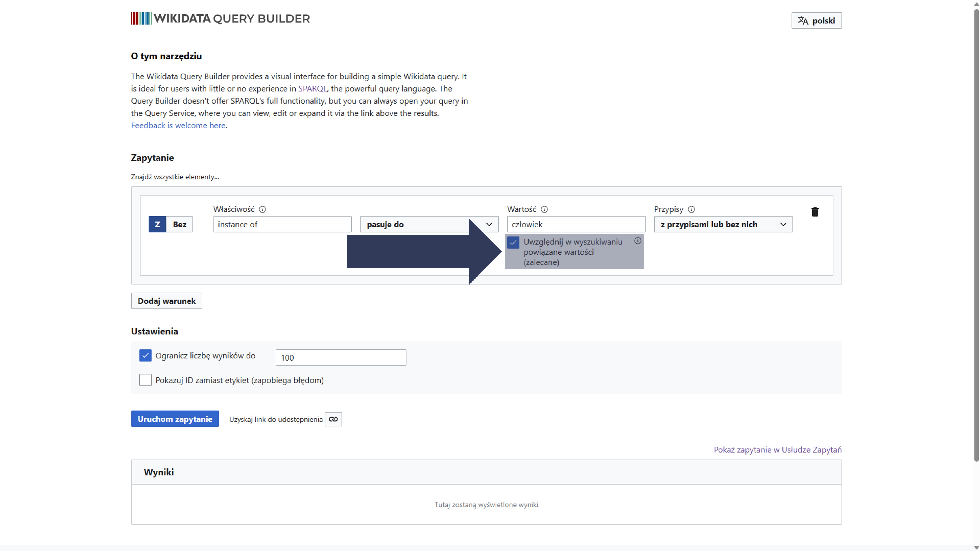Click the Wikidata Query Builder logo
980x551 pixels.
coord(220,18)
